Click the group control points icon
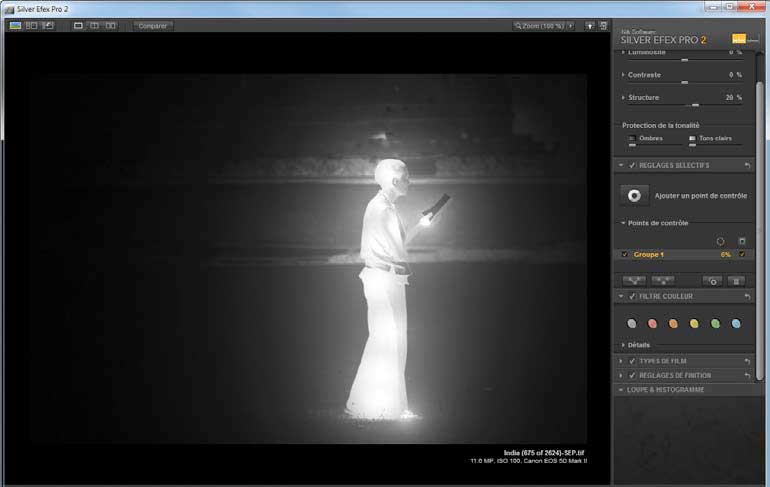This screenshot has width=770, height=487. tap(634, 281)
